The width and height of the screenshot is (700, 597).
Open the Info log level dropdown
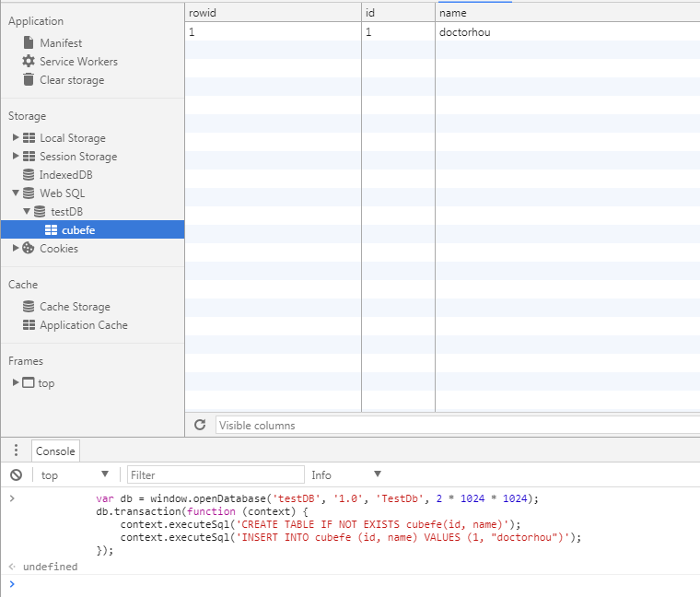click(x=346, y=474)
